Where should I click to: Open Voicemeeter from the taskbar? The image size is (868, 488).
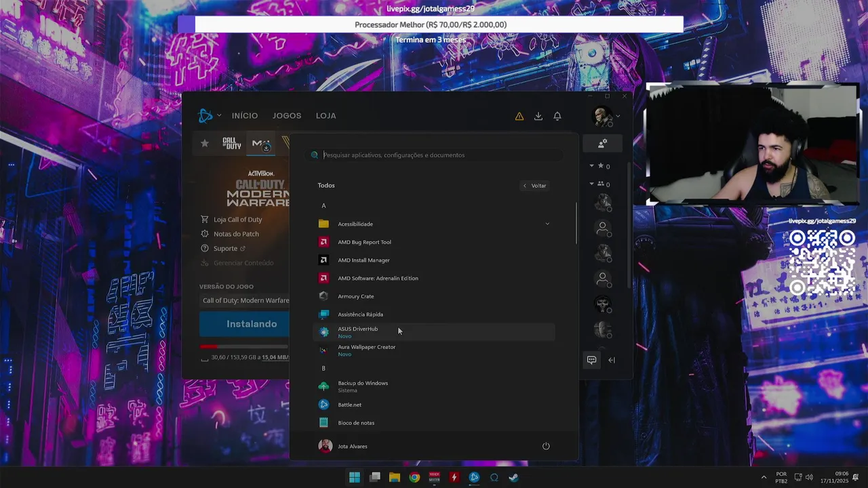pyautogui.click(x=434, y=477)
